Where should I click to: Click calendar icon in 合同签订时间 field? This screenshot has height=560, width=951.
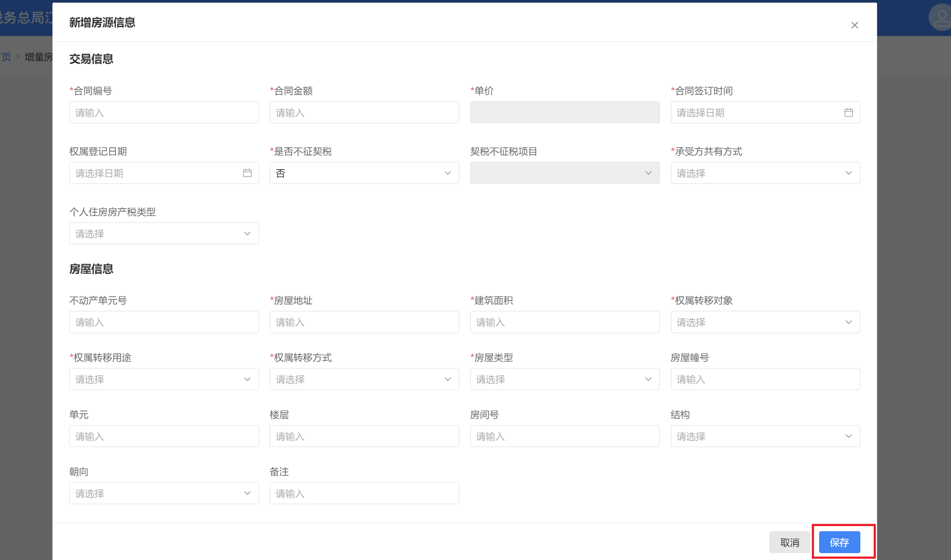[848, 113]
